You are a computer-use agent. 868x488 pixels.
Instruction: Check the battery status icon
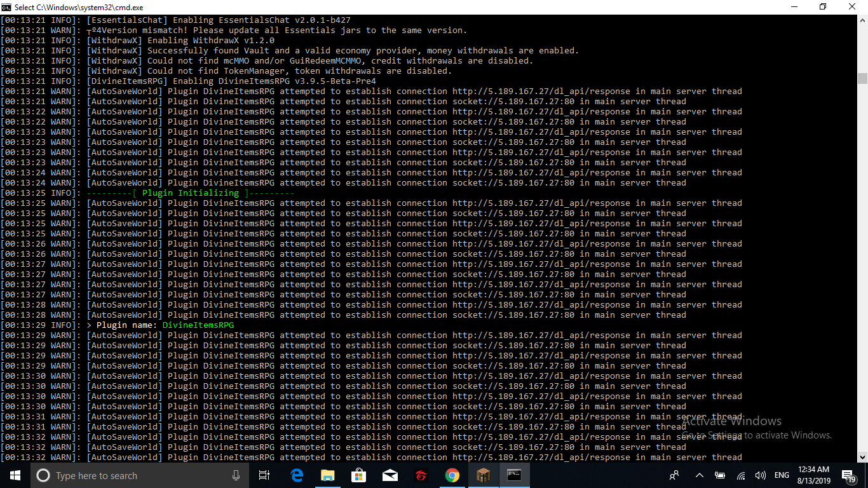[x=720, y=475]
